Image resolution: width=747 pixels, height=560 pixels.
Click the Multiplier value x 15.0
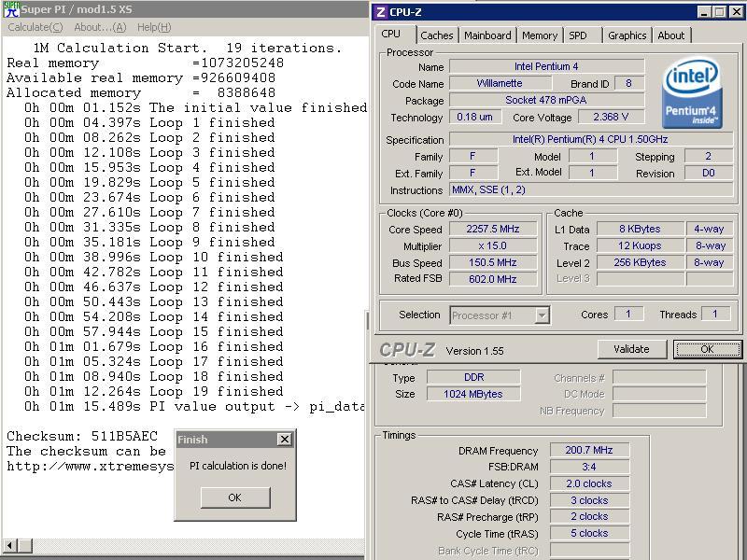[493, 246]
